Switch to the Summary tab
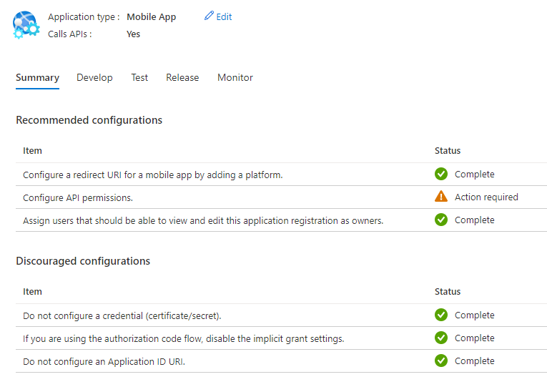The width and height of the screenshot is (547, 392). coord(37,77)
